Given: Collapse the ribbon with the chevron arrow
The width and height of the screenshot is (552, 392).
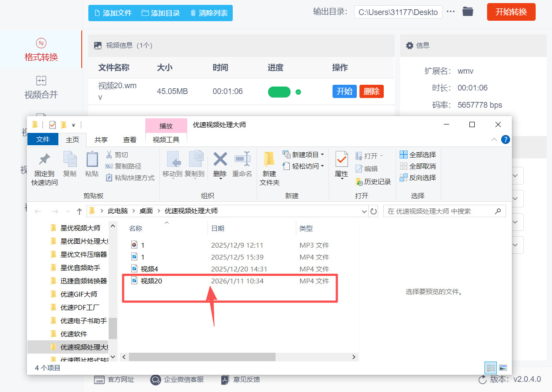Looking at the screenshot, I should 494,139.
